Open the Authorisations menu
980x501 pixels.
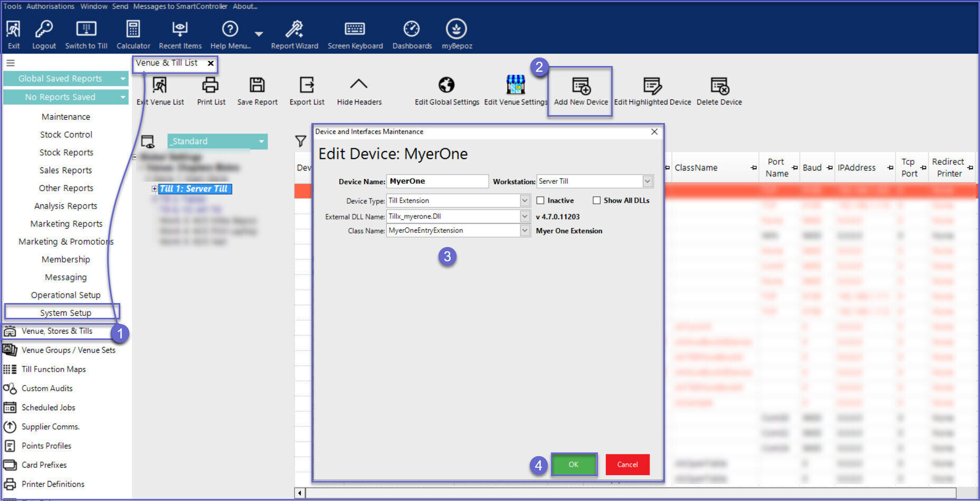coord(50,6)
